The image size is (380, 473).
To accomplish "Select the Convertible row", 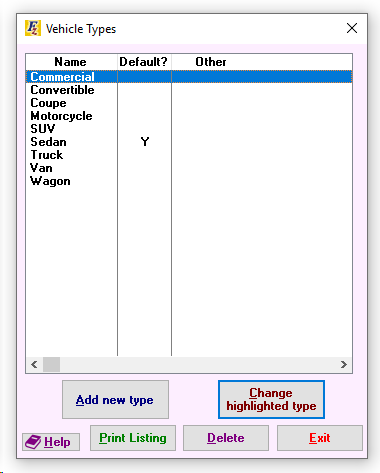I will [x=189, y=90].
